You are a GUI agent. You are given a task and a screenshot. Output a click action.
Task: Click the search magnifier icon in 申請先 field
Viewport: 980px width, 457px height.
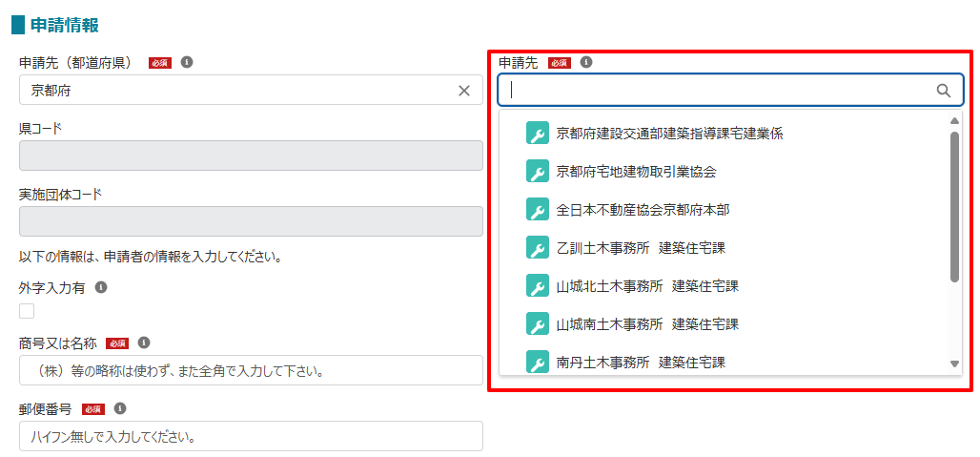(944, 91)
